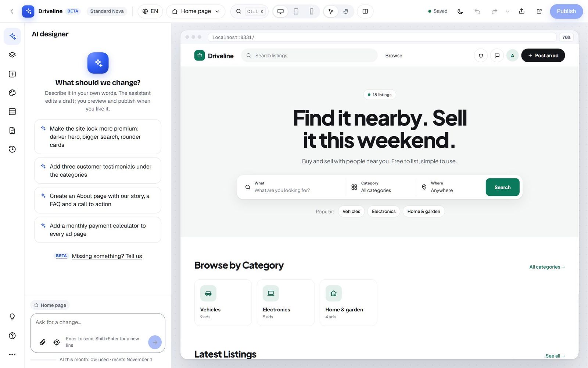Click the green Search button
This screenshot has height=368, width=588.
pyautogui.click(x=502, y=187)
